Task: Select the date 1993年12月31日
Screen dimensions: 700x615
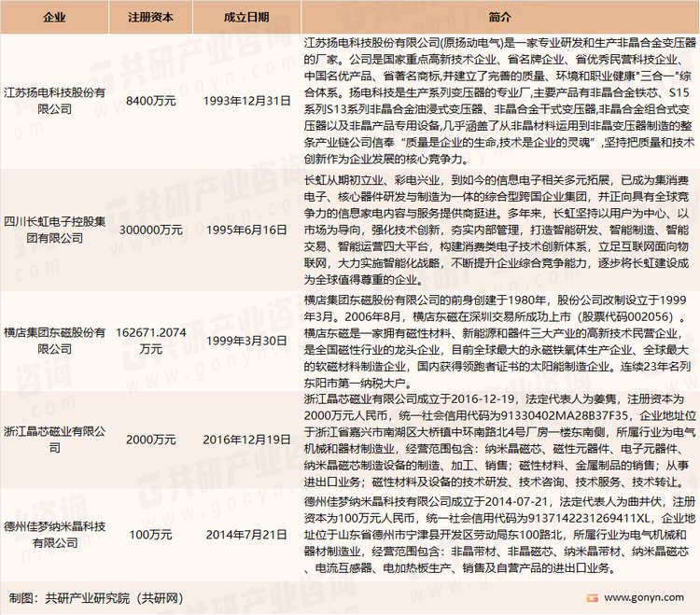Action: [246, 101]
